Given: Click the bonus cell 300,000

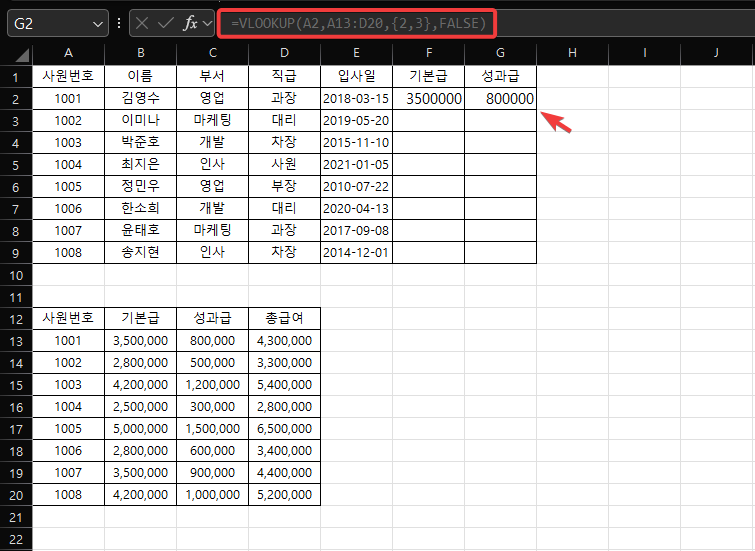Looking at the screenshot, I should [212, 407].
